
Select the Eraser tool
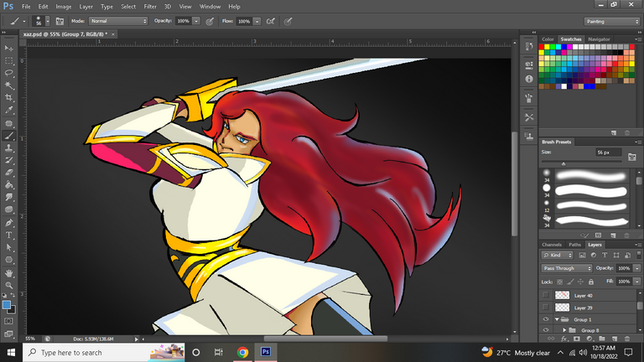[x=8, y=173]
